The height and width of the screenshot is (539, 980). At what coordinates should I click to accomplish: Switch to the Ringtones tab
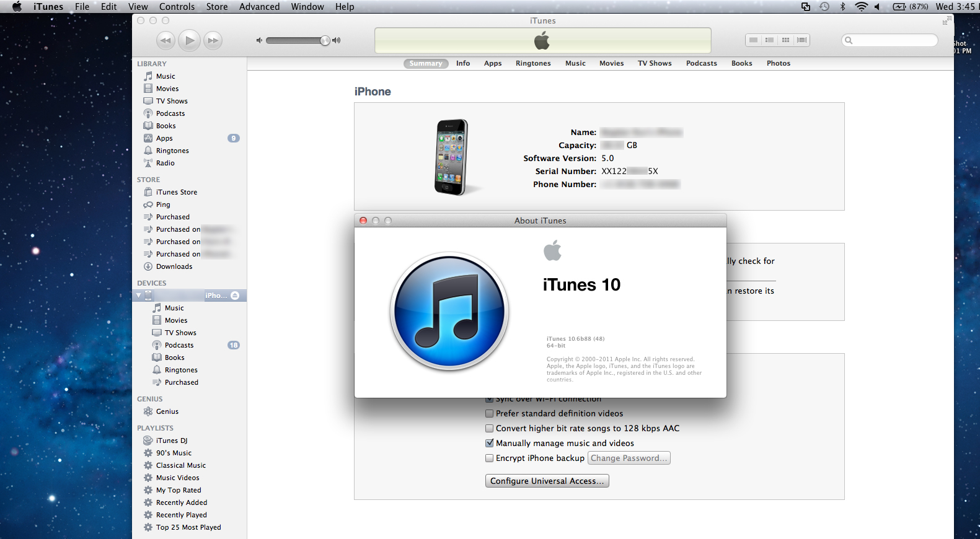click(x=533, y=63)
